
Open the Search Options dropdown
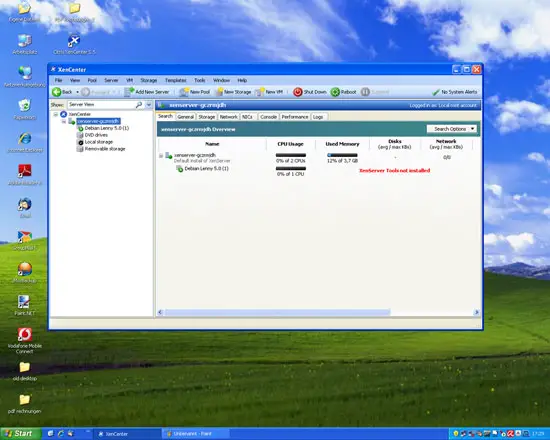(x=451, y=129)
